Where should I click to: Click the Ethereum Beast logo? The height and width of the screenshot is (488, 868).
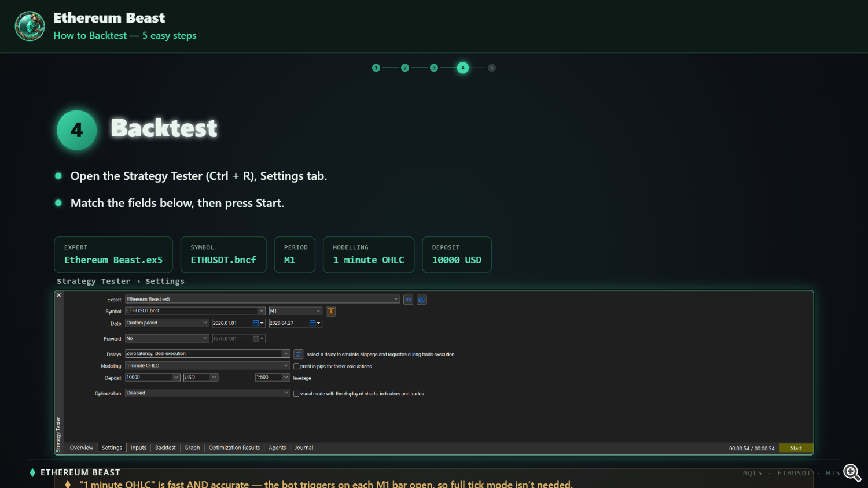[30, 26]
